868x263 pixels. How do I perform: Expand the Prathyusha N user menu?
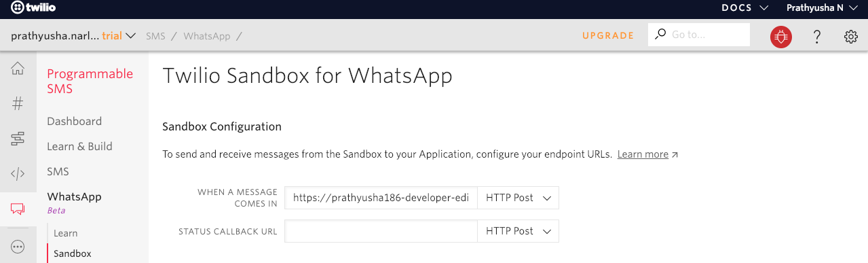click(x=821, y=8)
